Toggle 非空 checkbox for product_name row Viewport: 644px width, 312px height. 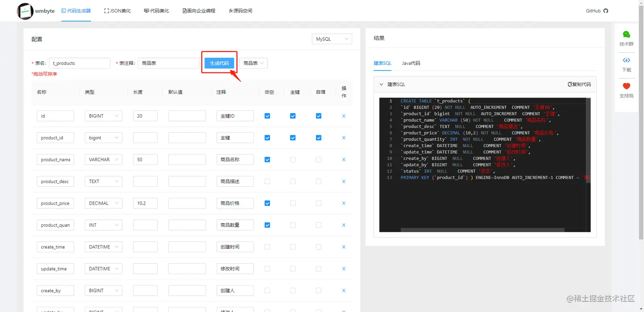[267, 159]
